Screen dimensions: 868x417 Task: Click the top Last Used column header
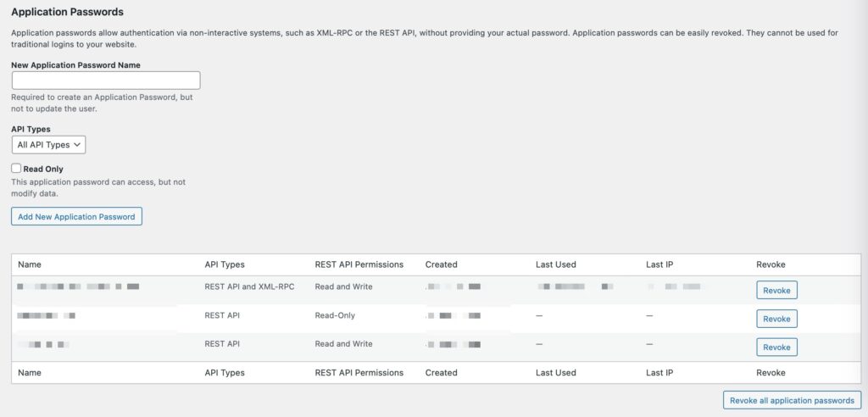tap(555, 264)
